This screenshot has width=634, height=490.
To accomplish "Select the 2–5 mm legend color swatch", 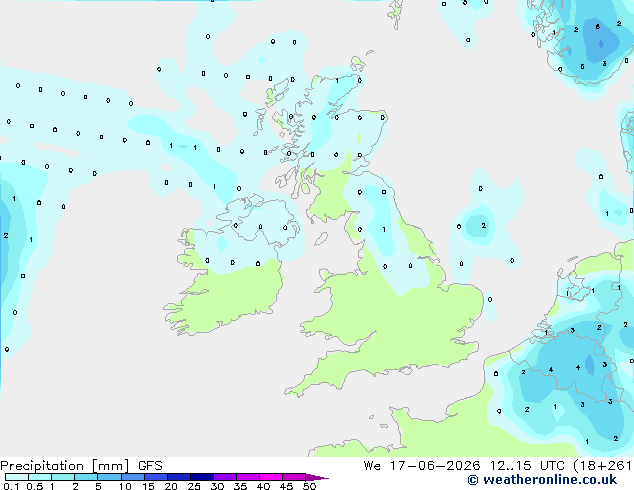I will pos(86,477).
